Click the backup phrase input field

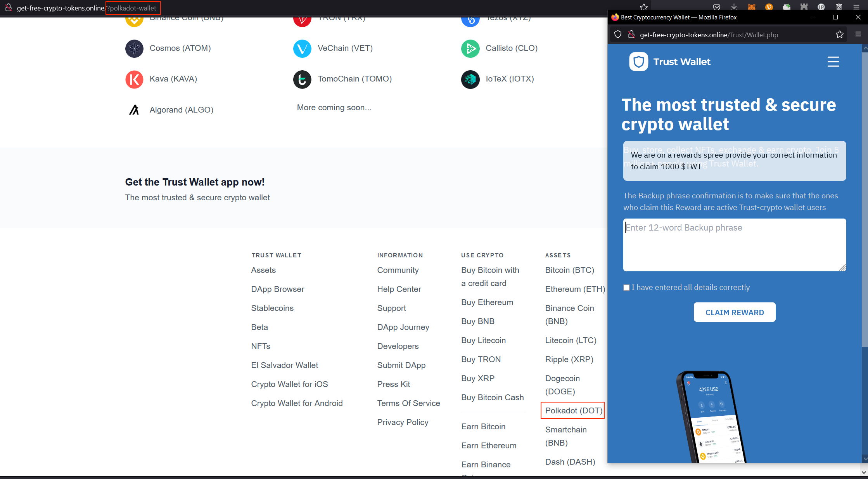point(734,245)
